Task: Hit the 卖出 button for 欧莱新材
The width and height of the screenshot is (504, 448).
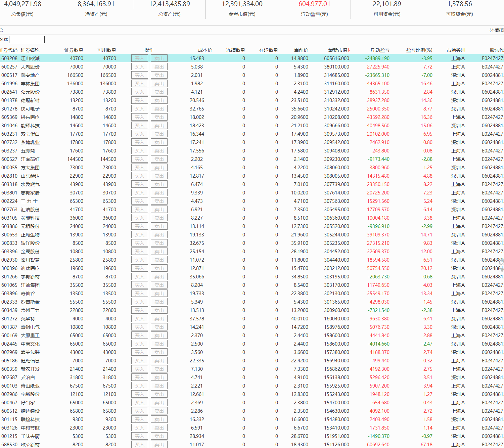Action: click(159, 445)
